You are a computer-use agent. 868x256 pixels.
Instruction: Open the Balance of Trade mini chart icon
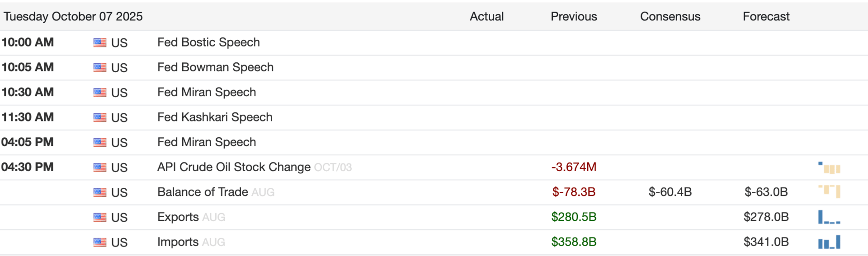(829, 191)
